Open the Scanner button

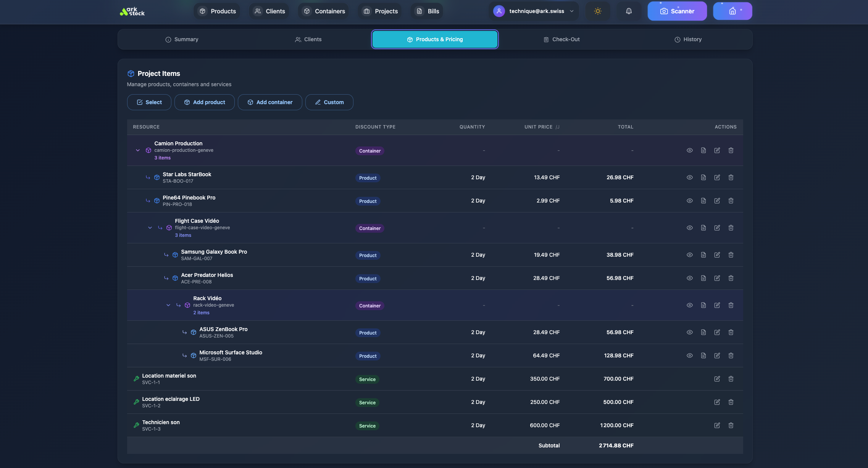[677, 11]
